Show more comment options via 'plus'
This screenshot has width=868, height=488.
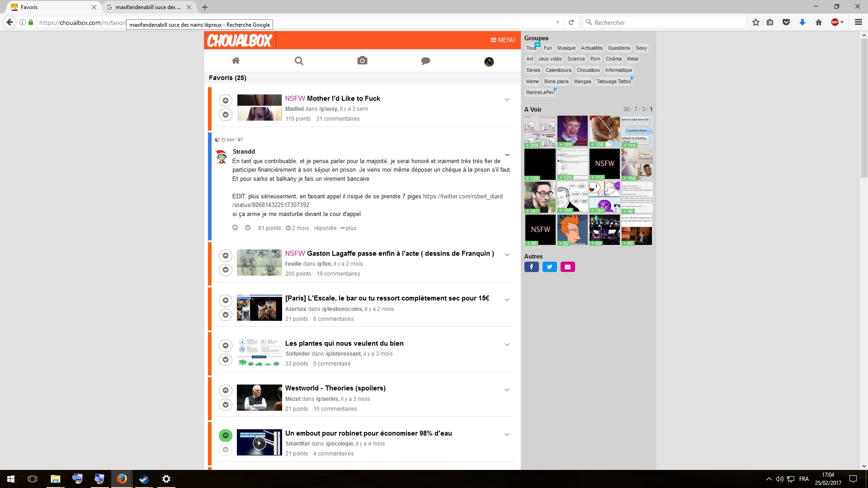348,228
